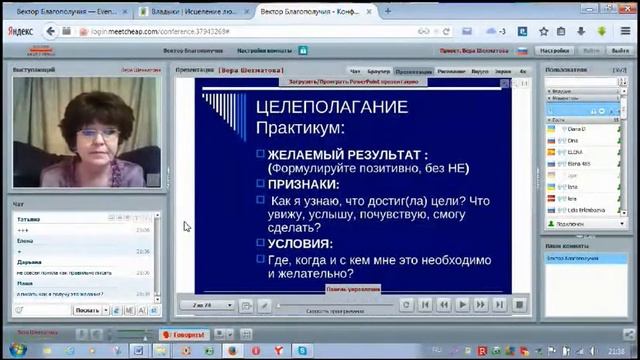Image resolution: width=640 pixels, height=360 pixels.
Task: Toggle speaker button beside microphone
Action: (x=96, y=335)
